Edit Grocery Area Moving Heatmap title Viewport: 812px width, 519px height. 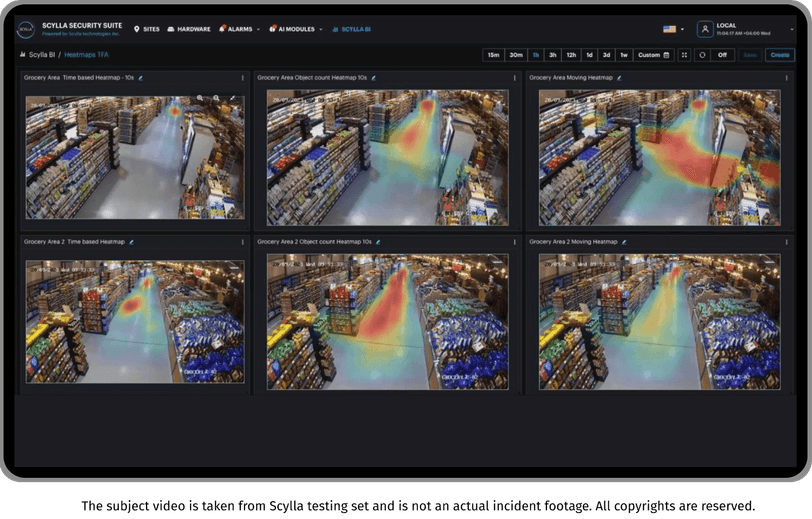(x=619, y=78)
